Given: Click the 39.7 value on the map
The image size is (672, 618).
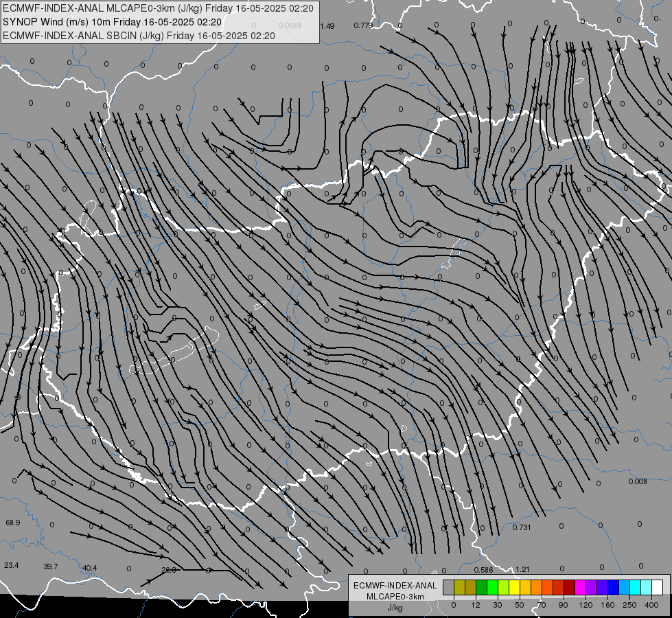Looking at the screenshot, I should [x=51, y=566].
